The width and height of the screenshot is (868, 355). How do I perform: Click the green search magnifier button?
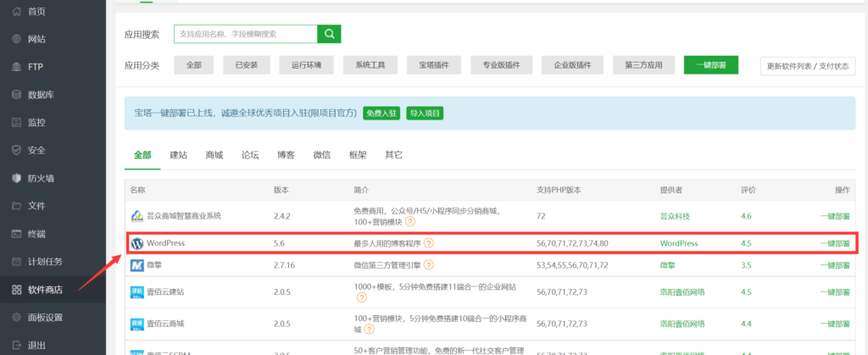329,34
